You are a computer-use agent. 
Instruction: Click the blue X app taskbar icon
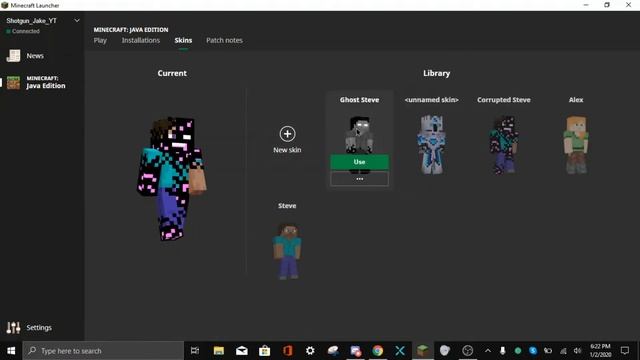[x=400, y=351]
